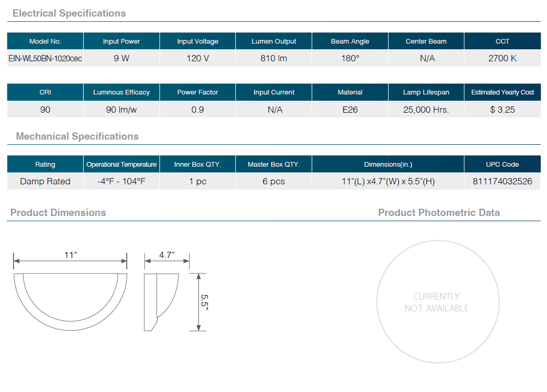Click the 25,000 Hrs. lifespan value

tap(426, 110)
